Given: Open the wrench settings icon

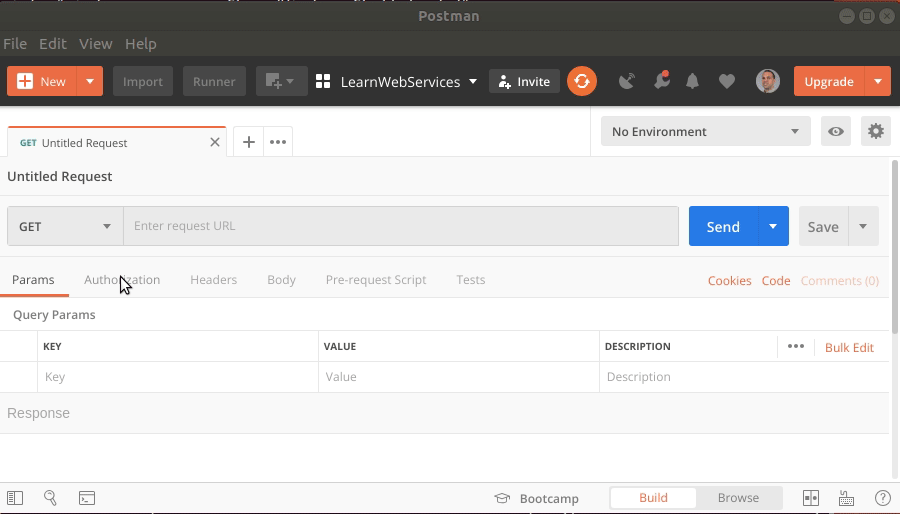Looking at the screenshot, I should (x=662, y=81).
